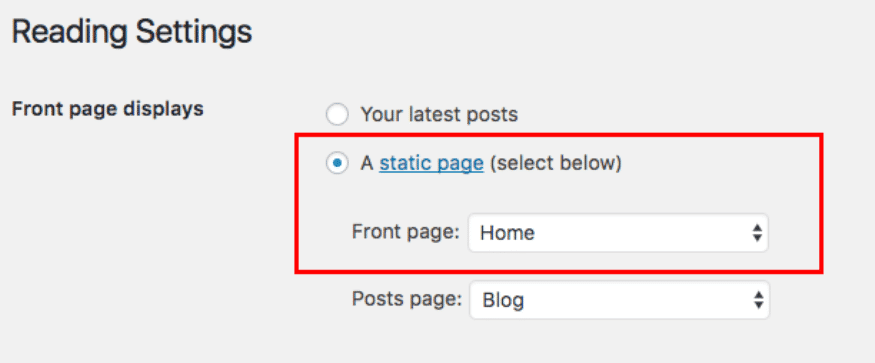The image size is (875, 363).
Task: Open the Front page dropdown showing Home
Action: [618, 232]
